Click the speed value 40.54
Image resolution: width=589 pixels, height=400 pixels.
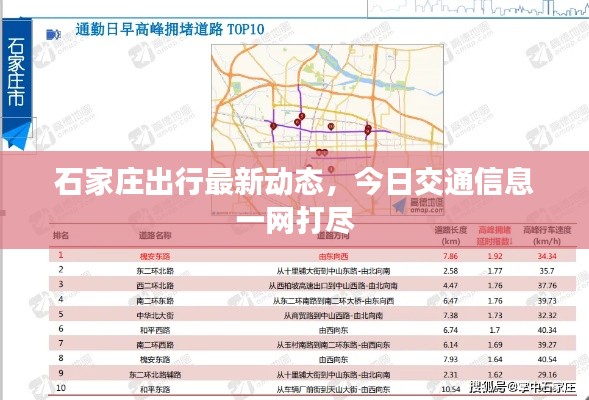[x=547, y=359]
